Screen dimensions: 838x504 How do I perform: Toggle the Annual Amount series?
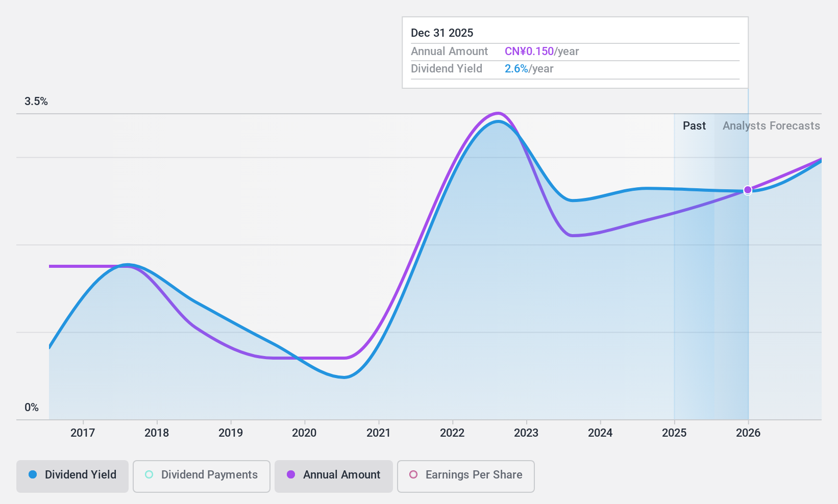tap(334, 476)
